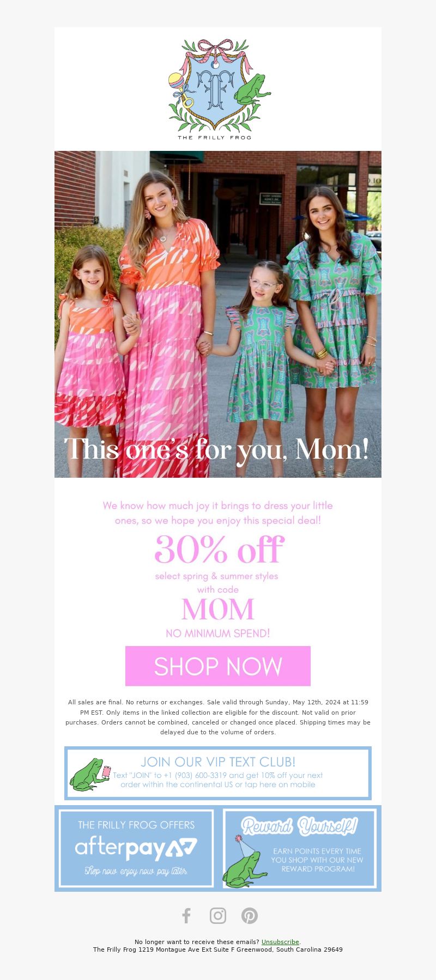This screenshot has height=980, width=436.
Task: Open the Reward Yourself banner
Action: tap(300, 848)
